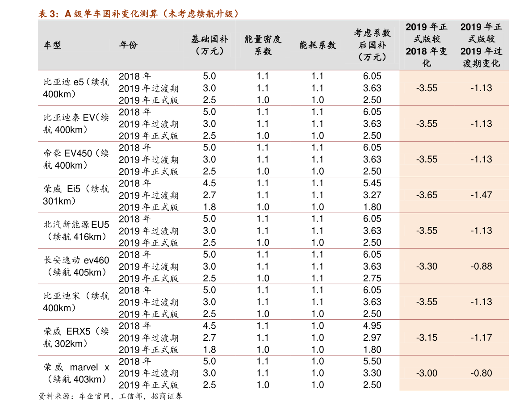
Task: Click the 荣威 marvel x model cell
Action: pos(76,373)
